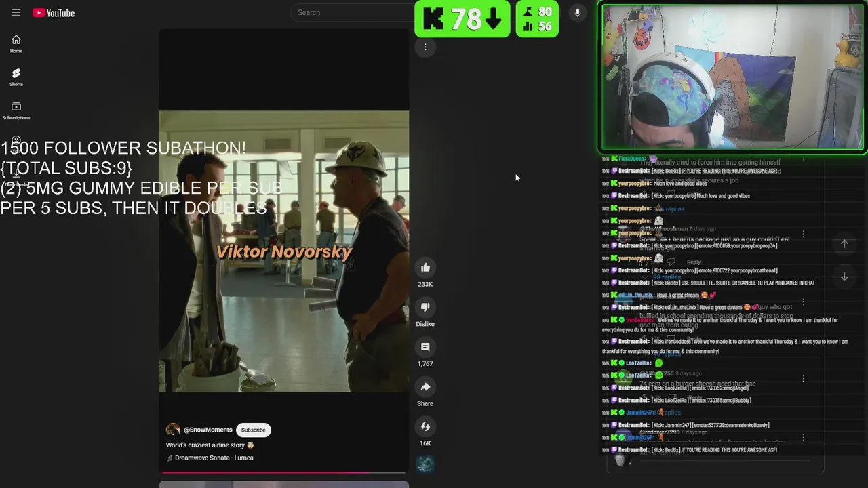This screenshot has height=488, width=868.
Task: Open Shorts in the sidebar
Action: [x=16, y=77]
